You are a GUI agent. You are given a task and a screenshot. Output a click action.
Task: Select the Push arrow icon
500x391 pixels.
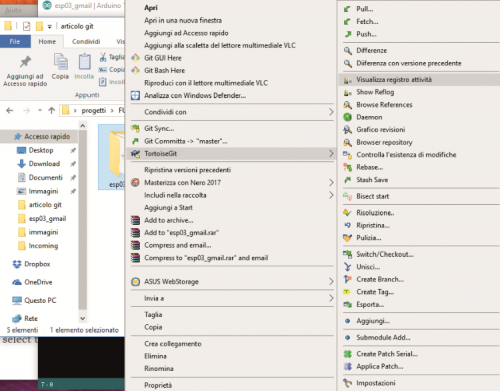pyautogui.click(x=347, y=34)
